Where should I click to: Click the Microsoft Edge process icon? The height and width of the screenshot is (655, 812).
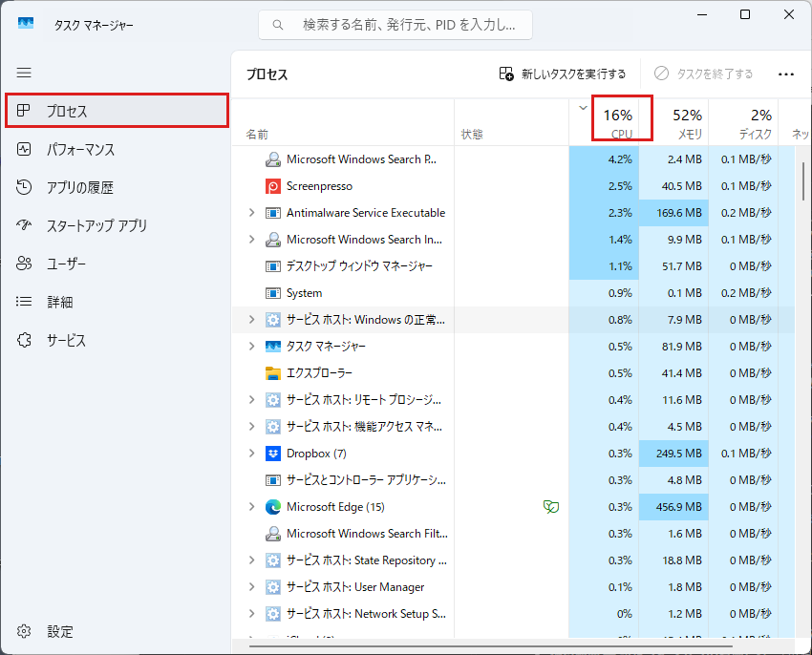click(x=273, y=506)
